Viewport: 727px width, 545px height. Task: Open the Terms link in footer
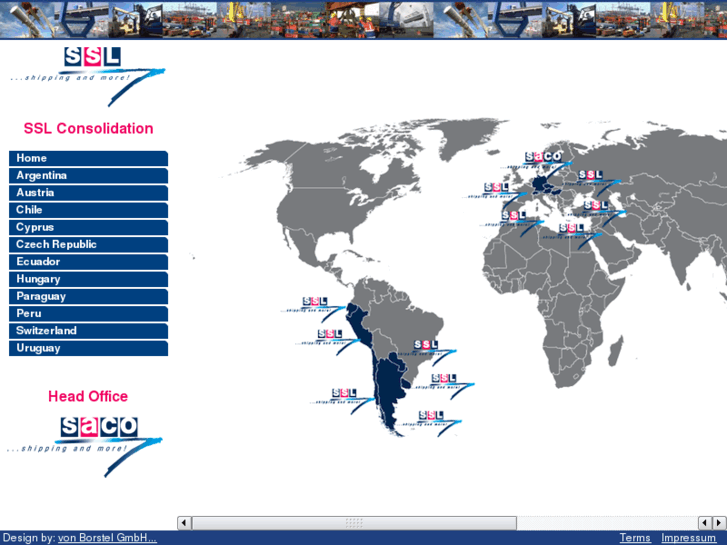point(635,538)
